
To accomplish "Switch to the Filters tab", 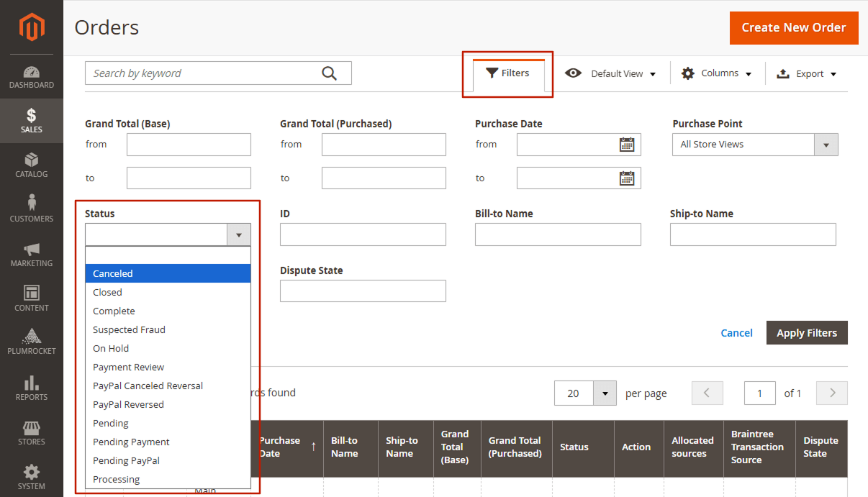I will [x=507, y=73].
